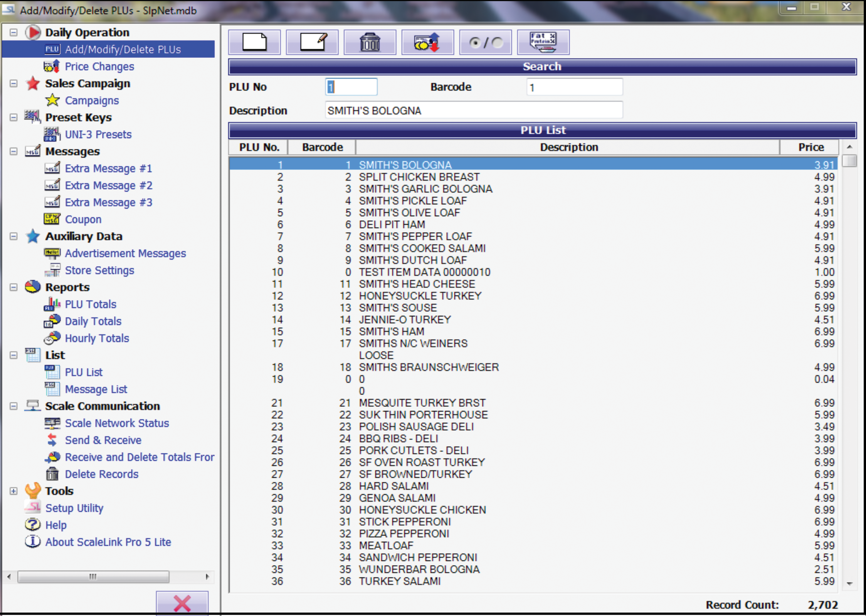Screen dimensions: 866x616
Task: Collapse the Scale Communication section
Action: [13, 406]
